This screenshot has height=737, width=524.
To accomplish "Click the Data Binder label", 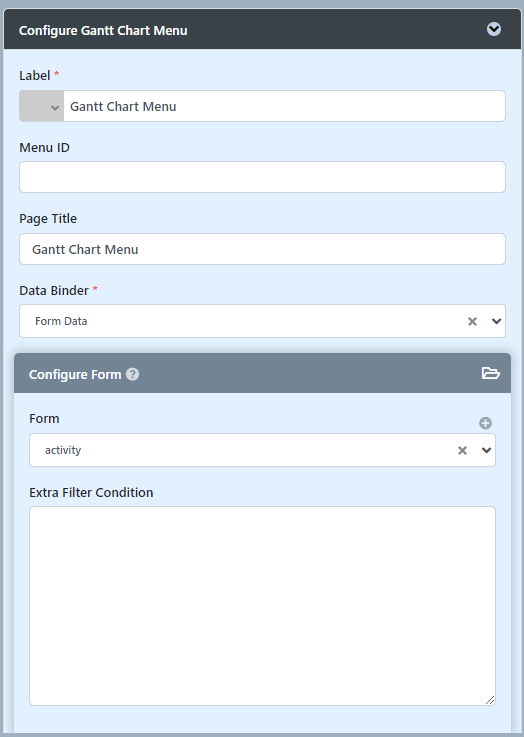I will (x=54, y=290).
